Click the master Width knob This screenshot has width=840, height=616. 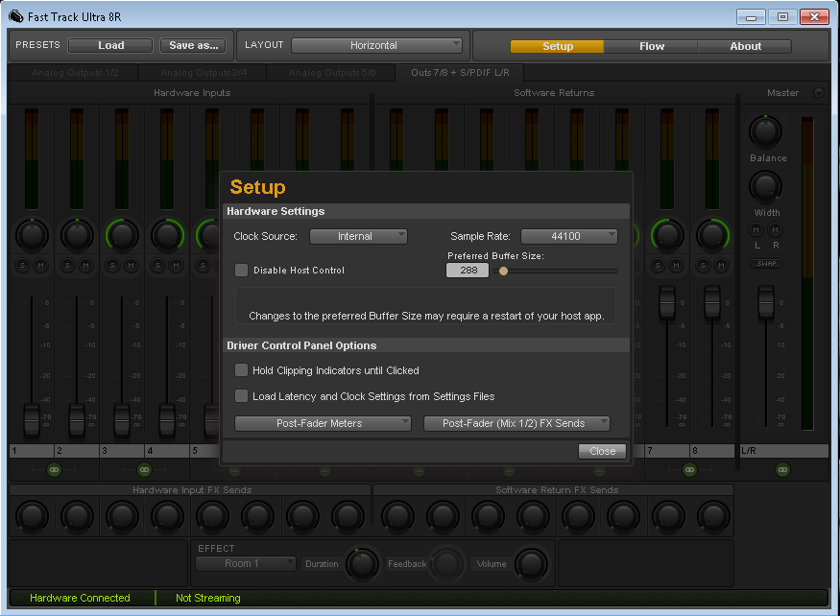pyautogui.click(x=765, y=187)
